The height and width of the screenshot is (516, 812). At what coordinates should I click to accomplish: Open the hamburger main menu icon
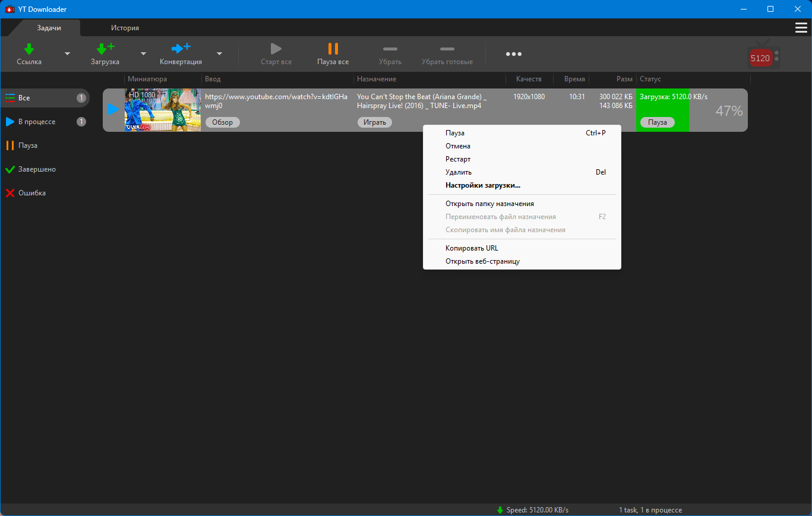[x=801, y=28]
